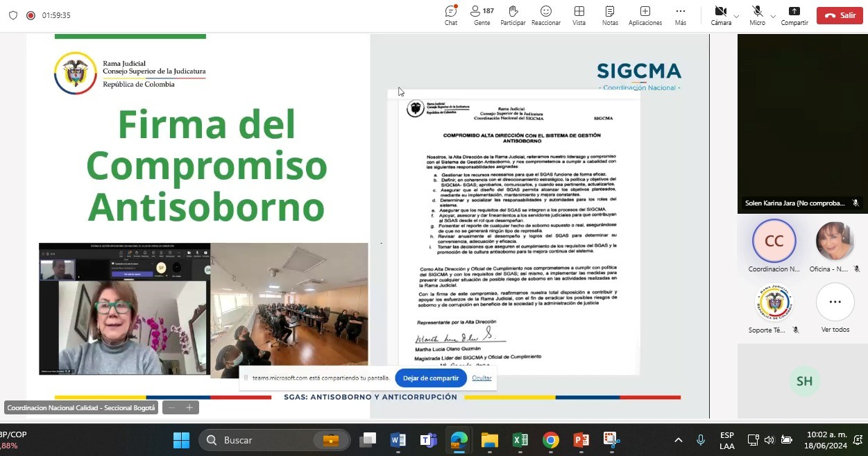Click the red recording indicator
Image resolution: width=868 pixels, height=456 pixels.
[x=31, y=15]
